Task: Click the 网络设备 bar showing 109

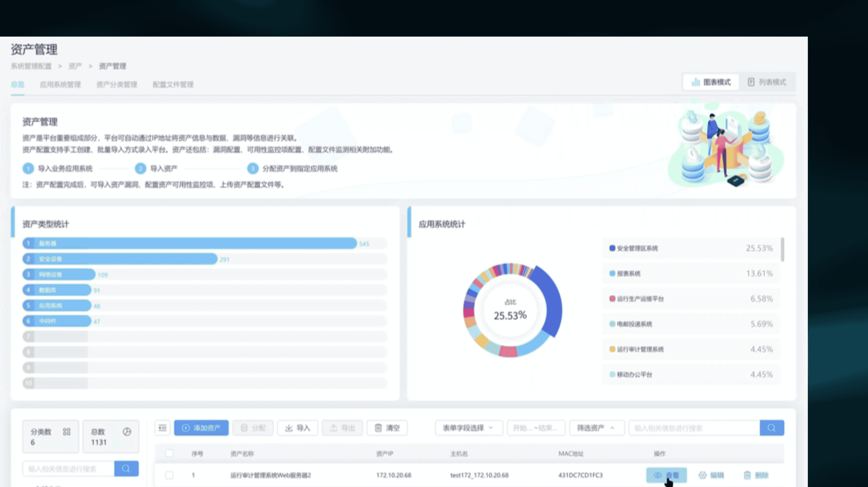Action: coord(59,274)
